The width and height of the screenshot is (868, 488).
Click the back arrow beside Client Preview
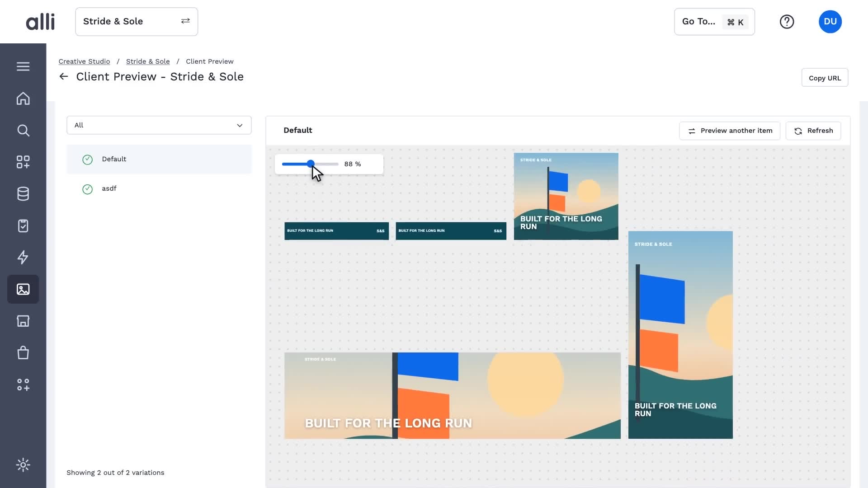coord(64,77)
